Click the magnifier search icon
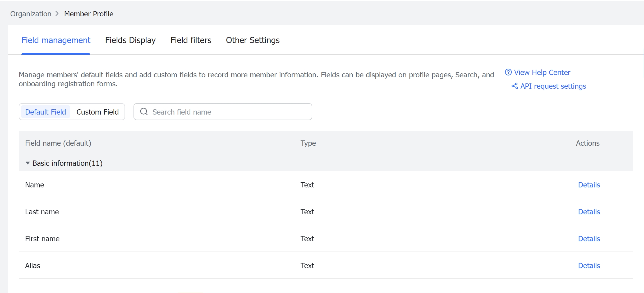This screenshot has height=293, width=644. coord(144,112)
